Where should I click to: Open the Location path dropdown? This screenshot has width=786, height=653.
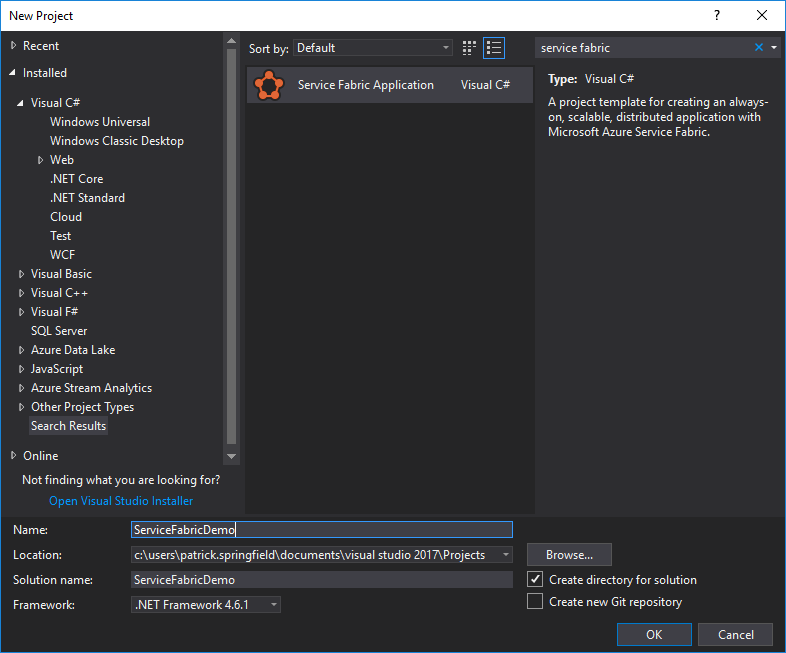coord(506,555)
